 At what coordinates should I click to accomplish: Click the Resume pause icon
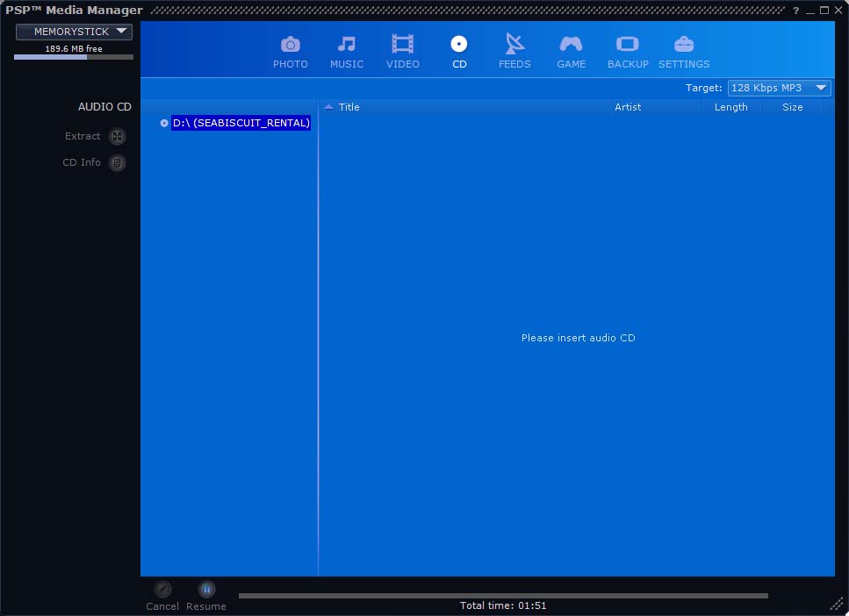tap(206, 589)
